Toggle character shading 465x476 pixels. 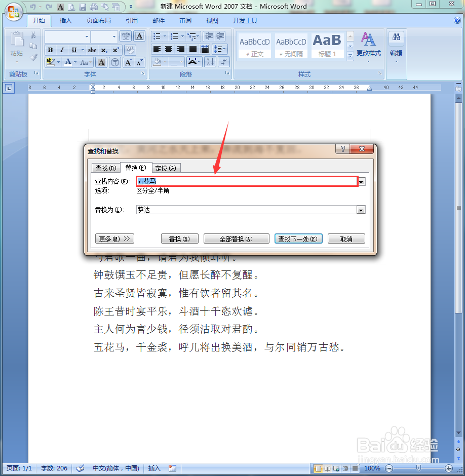[x=101, y=62]
